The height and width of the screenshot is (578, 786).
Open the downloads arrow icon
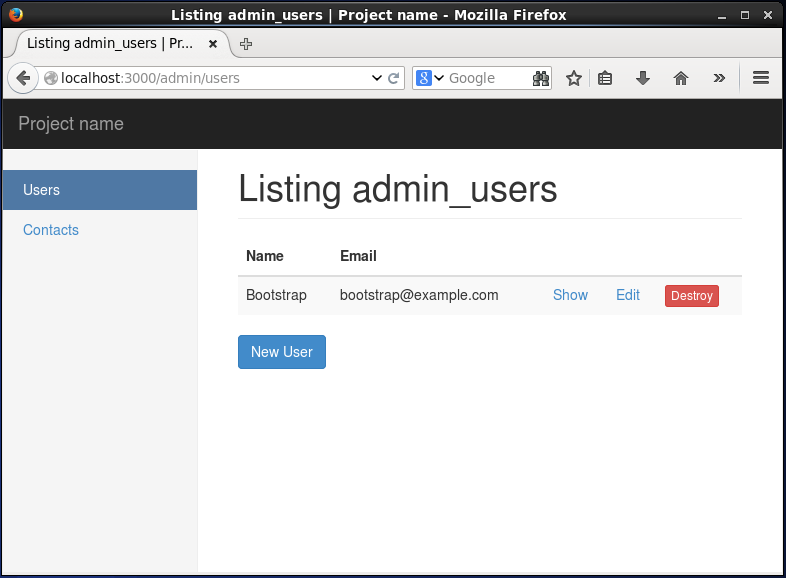point(643,78)
